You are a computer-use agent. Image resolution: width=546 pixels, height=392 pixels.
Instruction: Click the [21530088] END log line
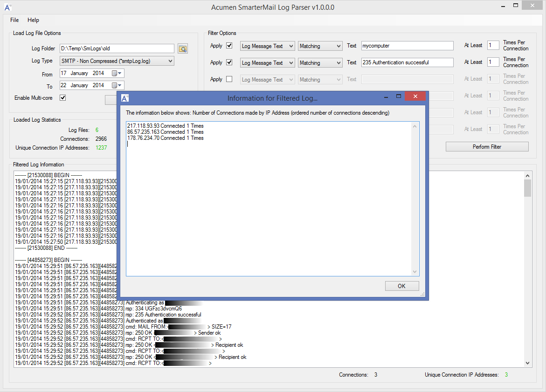[46, 248]
